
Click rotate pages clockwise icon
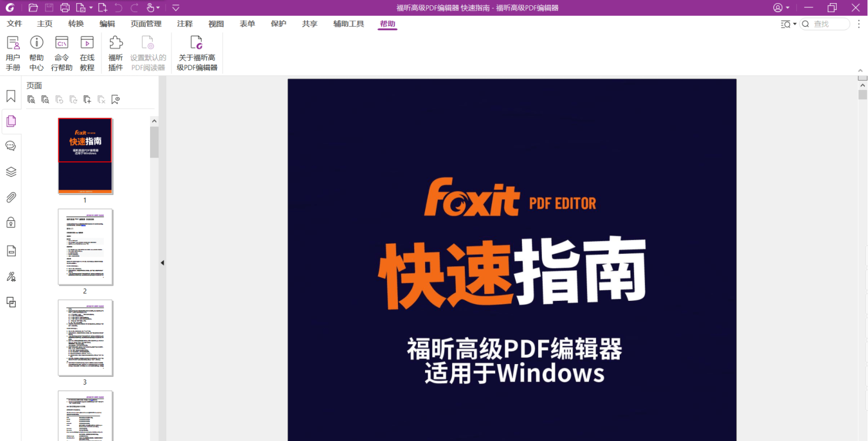click(x=73, y=99)
